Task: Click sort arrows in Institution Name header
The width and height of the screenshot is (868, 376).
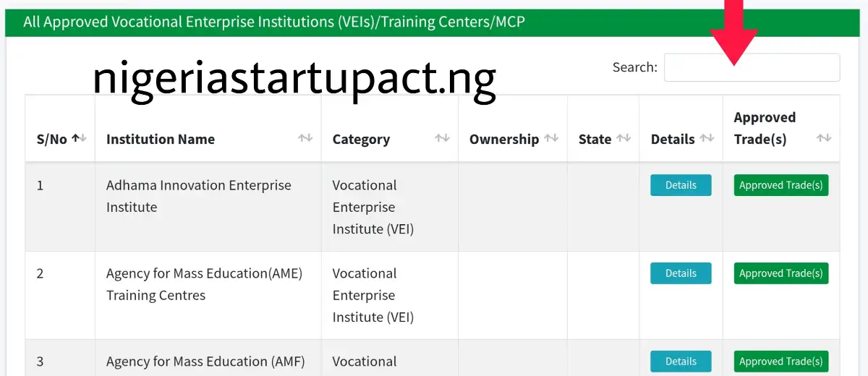Action: pos(305,138)
